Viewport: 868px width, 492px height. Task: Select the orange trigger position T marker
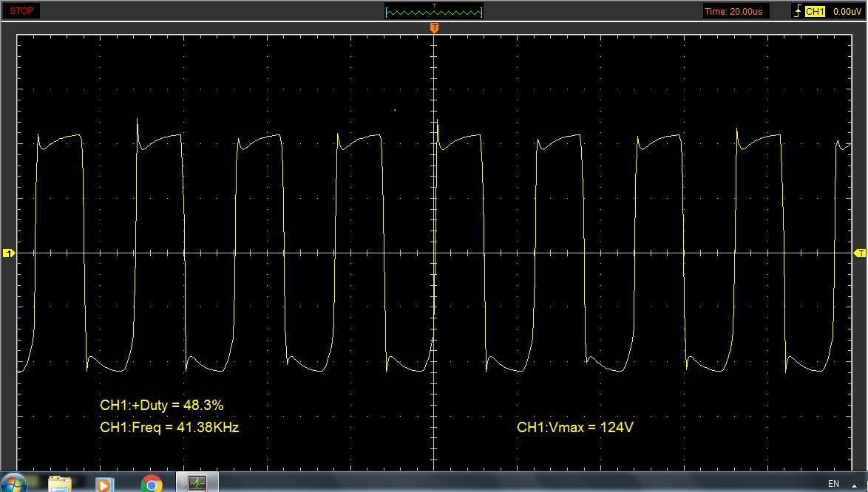point(435,28)
